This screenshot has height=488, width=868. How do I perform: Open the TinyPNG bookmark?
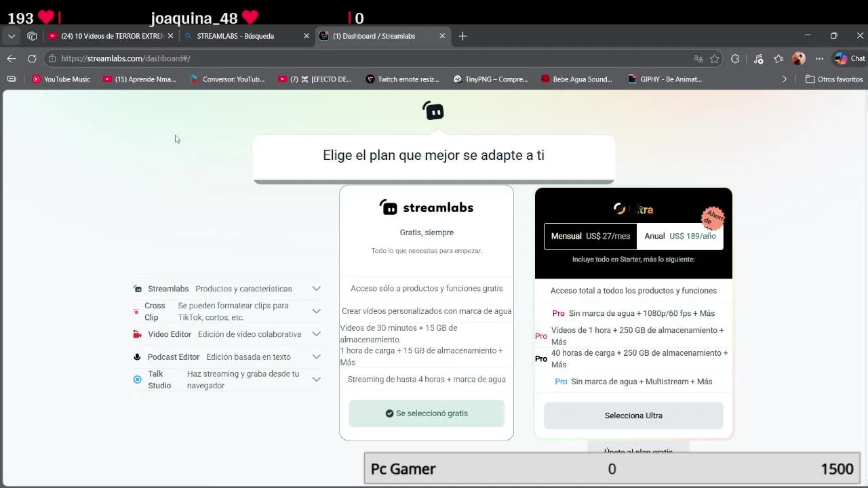(491, 79)
